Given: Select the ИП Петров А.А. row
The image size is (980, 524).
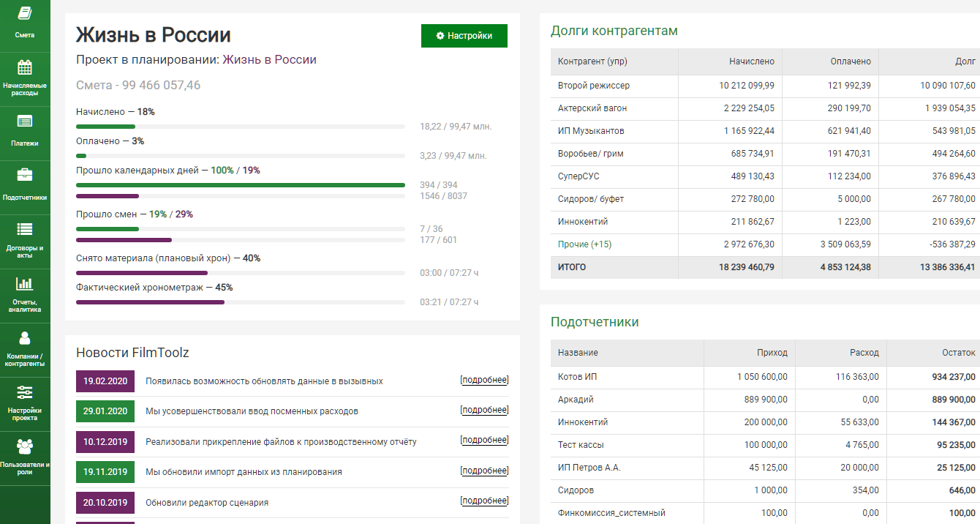Looking at the screenshot, I should click(x=765, y=468).
